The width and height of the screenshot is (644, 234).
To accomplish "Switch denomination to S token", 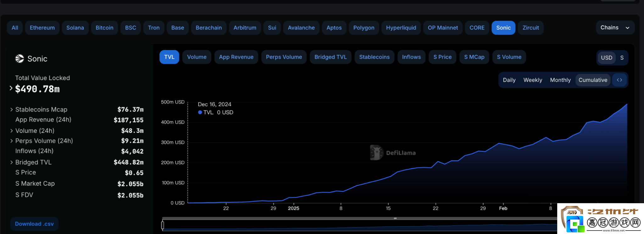I will click(622, 58).
